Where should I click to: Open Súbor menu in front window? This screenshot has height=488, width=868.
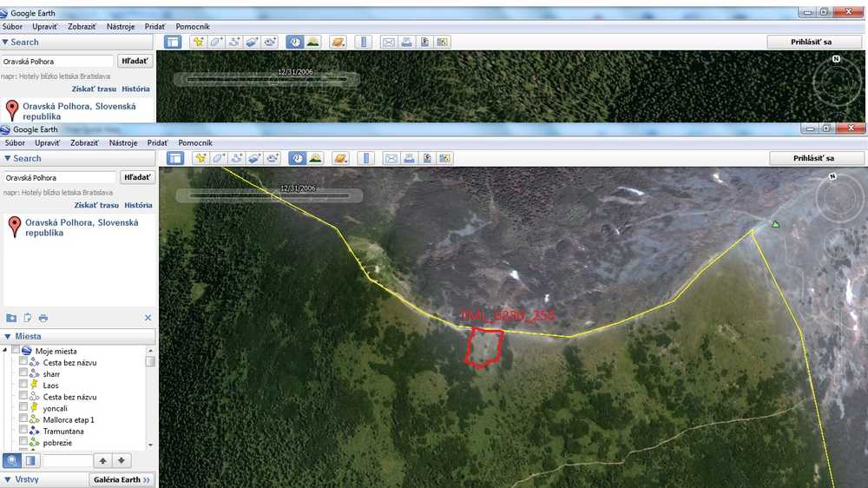pos(15,143)
